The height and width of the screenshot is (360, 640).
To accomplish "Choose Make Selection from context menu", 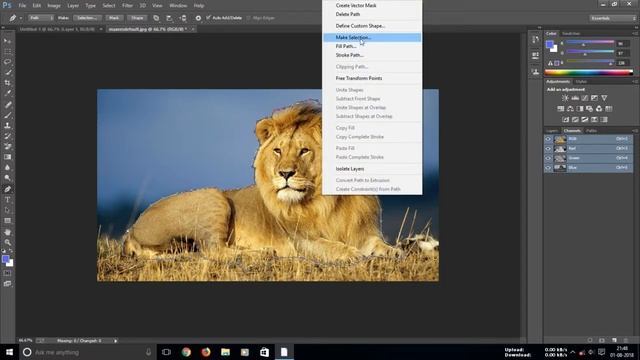I will click(x=372, y=38).
